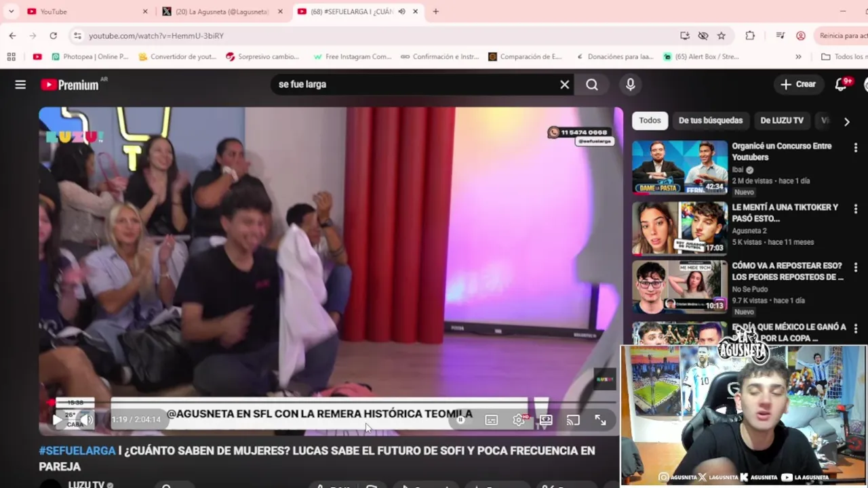Open Sorpresivo cambio... bookmark

(x=263, y=56)
